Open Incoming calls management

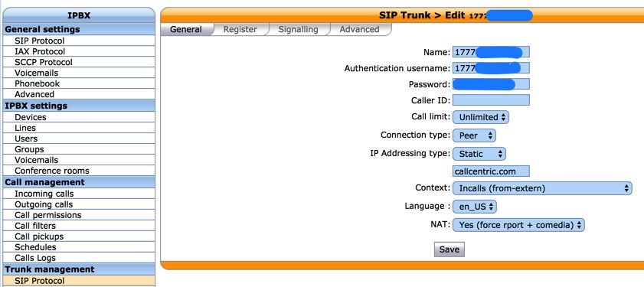pos(79,194)
